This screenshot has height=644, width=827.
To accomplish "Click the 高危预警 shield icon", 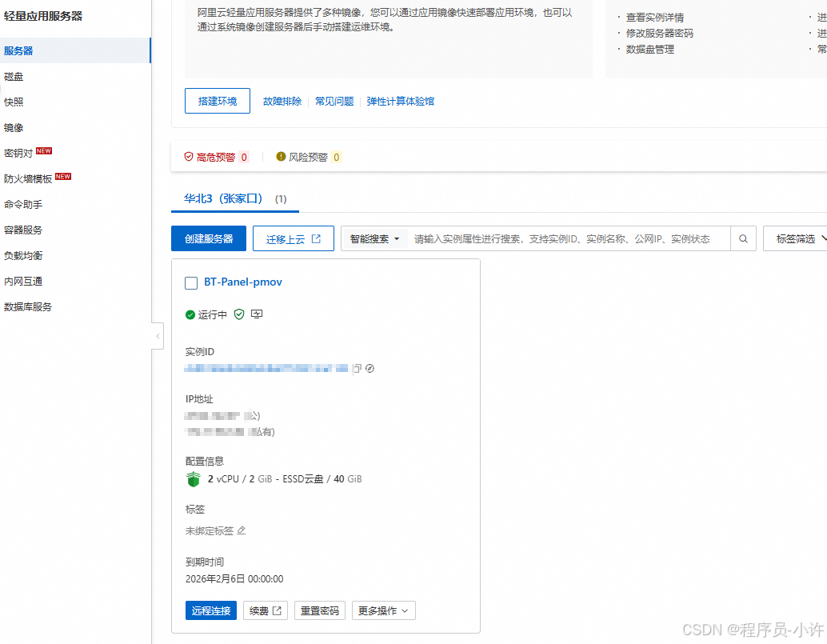I will (x=188, y=157).
